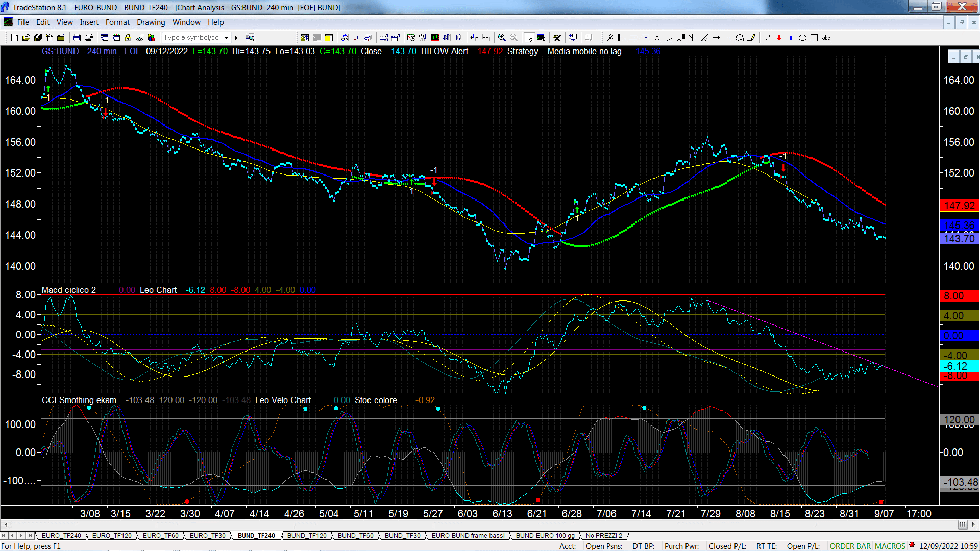Open the View menu
Screen dimensions: 980x551
click(x=64, y=22)
